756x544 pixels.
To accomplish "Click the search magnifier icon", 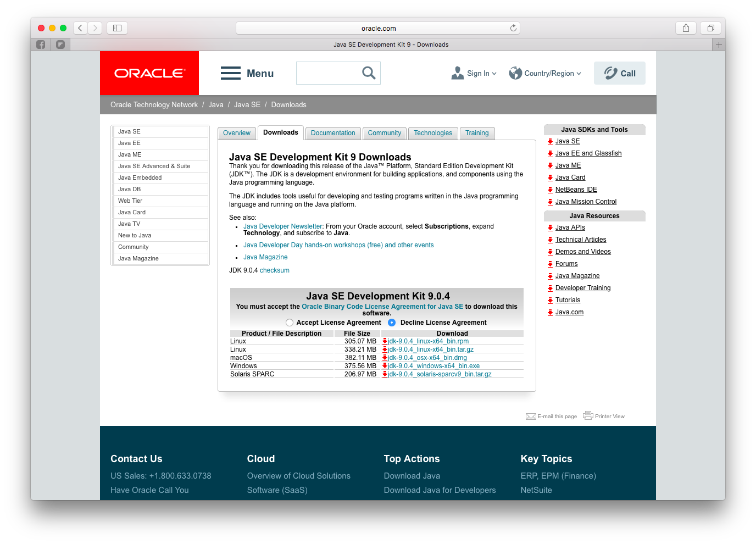I will (x=369, y=73).
